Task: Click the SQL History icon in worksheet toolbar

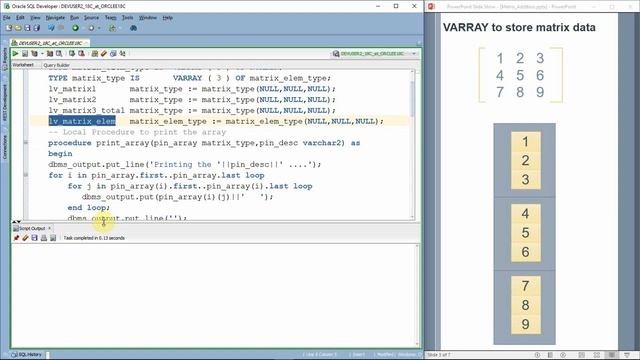Action: coord(113,53)
